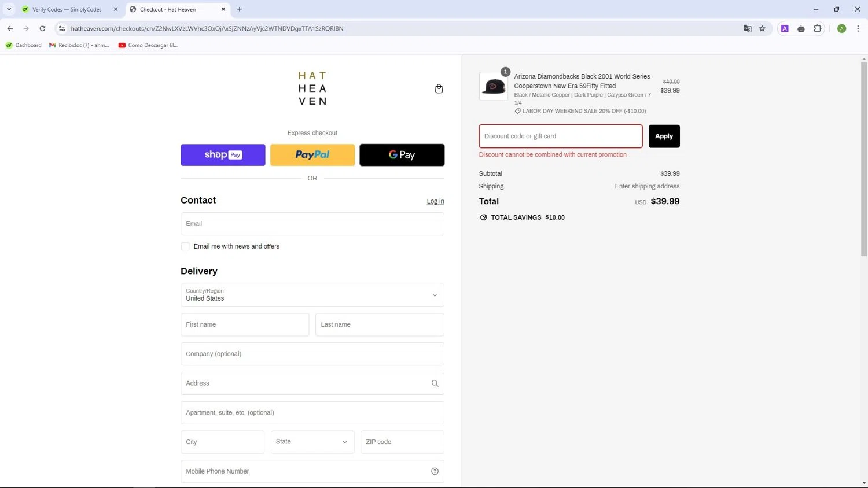This screenshot has height=488, width=868.
Task: Click the product title Arizona Diamondbacks
Action: (582, 81)
